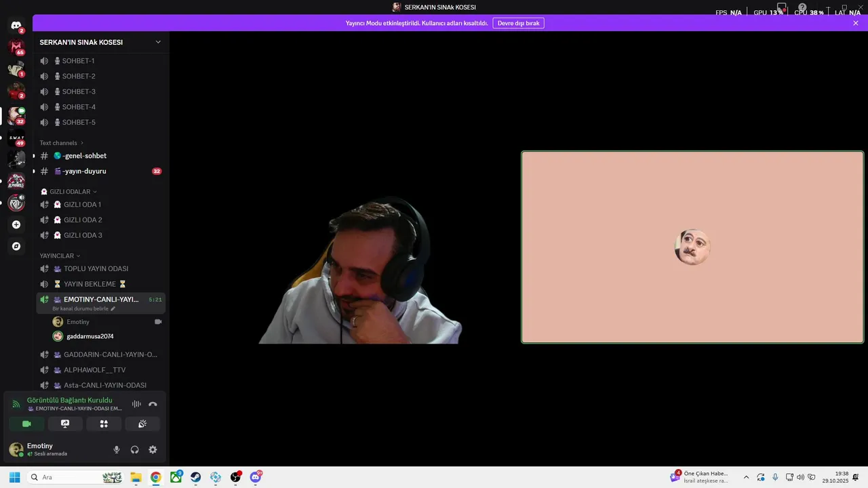Screen dimensions: 868x488
Task: Open the Help question mark icon
Action: 802,7
